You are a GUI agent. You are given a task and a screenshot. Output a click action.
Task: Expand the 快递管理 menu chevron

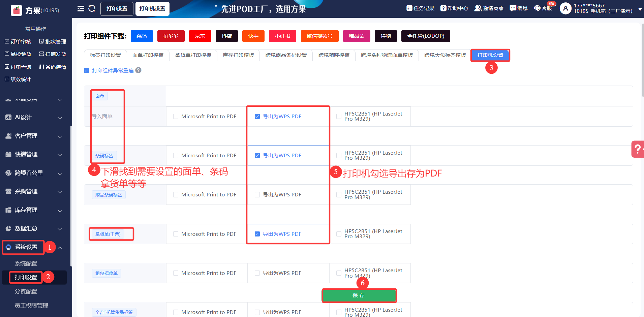click(x=60, y=155)
